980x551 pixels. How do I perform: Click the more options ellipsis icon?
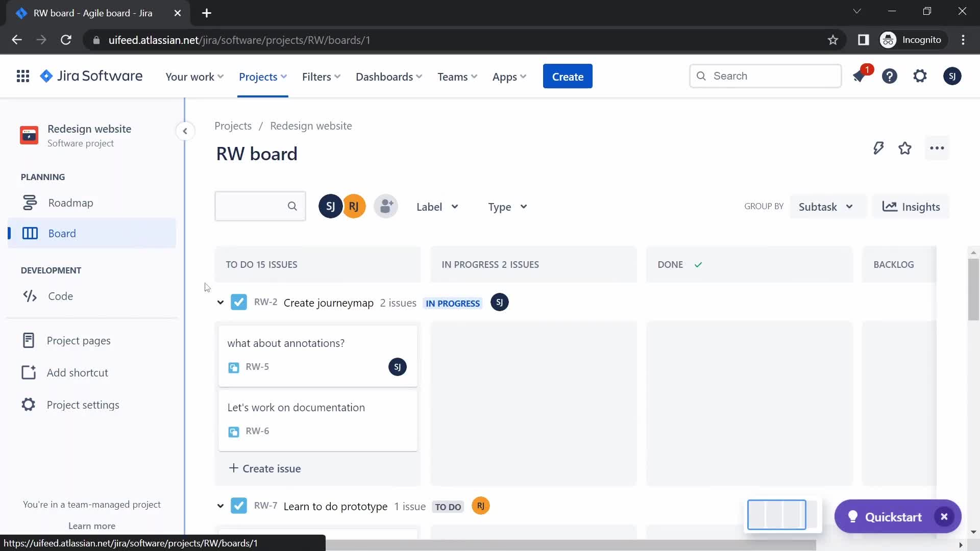tap(937, 148)
